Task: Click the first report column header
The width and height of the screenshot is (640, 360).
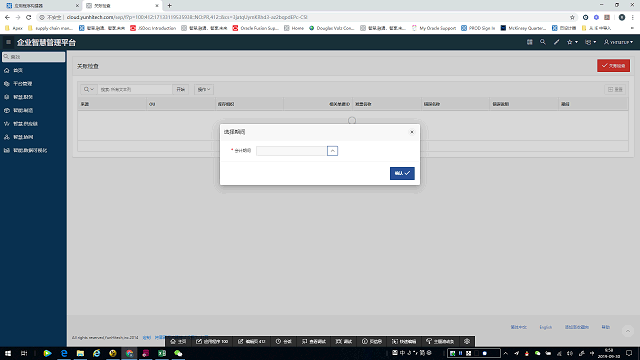Action: pos(112,104)
